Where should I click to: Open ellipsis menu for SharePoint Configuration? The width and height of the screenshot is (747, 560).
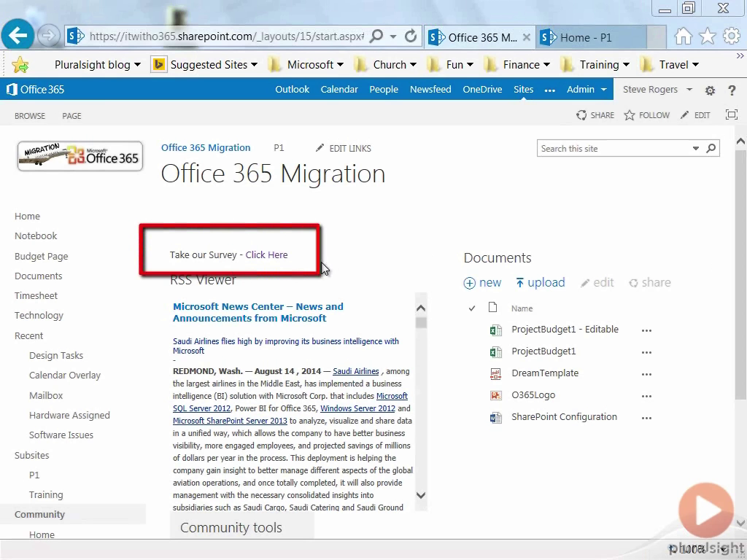[x=646, y=418]
